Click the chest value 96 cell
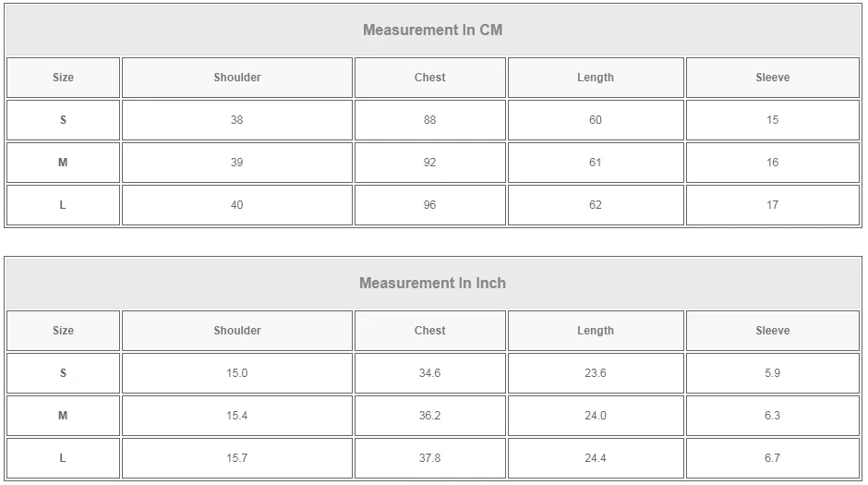The width and height of the screenshot is (868, 485). (429, 205)
